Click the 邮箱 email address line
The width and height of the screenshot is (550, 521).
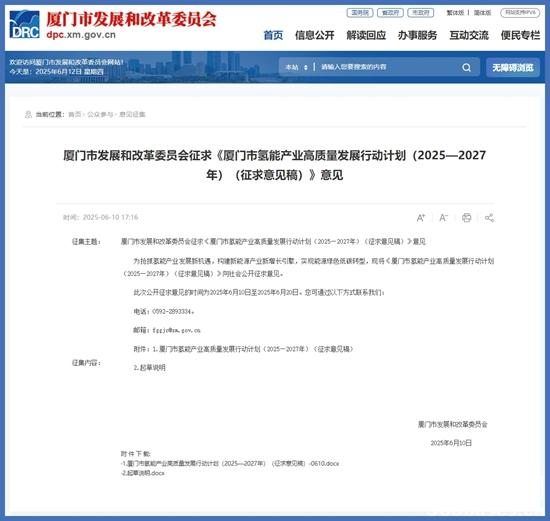167,330
